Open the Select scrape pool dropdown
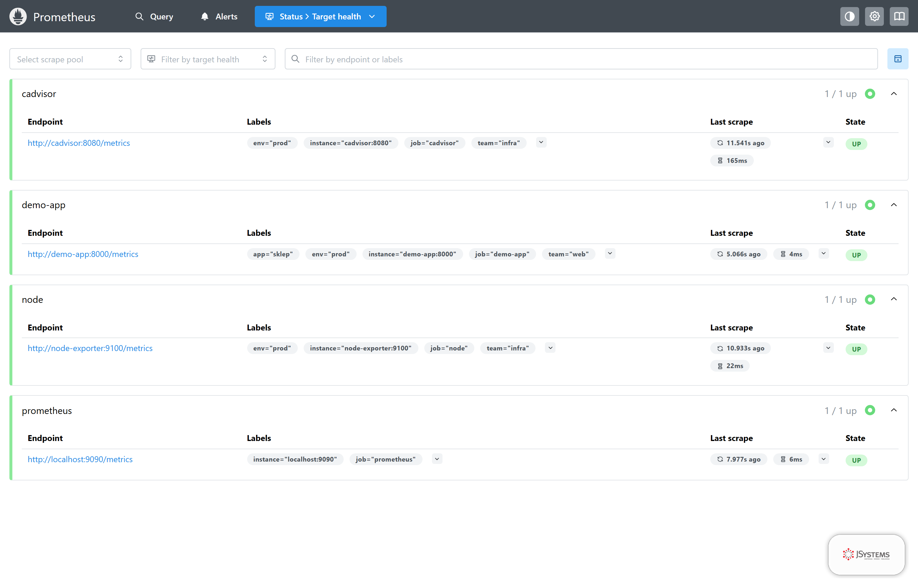Image resolution: width=918 pixels, height=588 pixels. (70, 59)
